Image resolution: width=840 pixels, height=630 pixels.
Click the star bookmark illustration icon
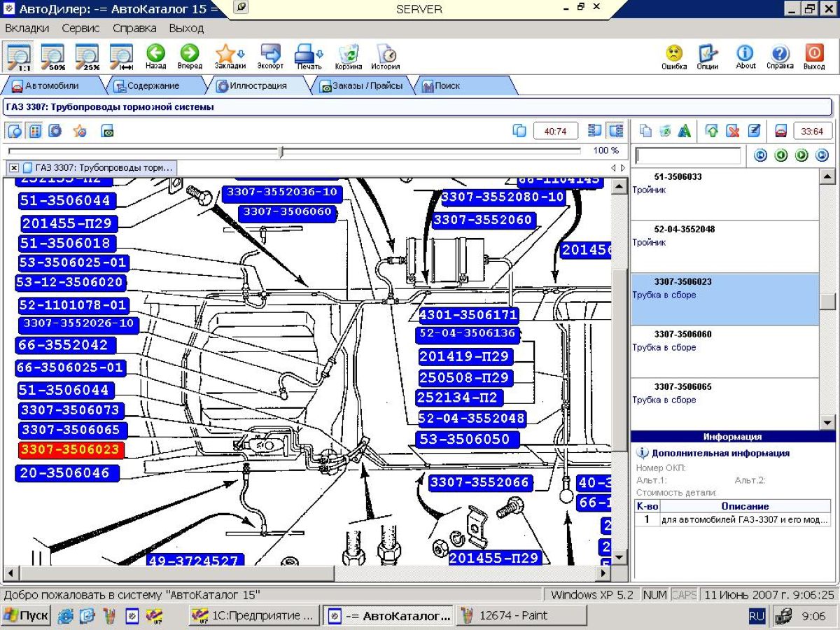click(80, 131)
